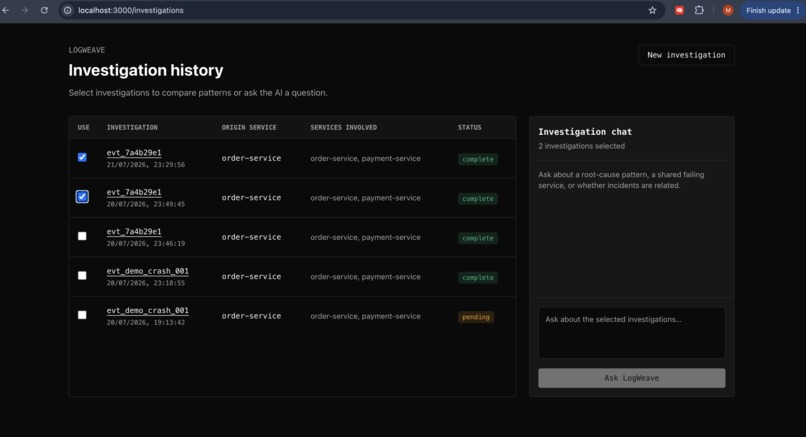Click the Ask about the selected investigations textbox
806x437 pixels.
[x=632, y=333]
